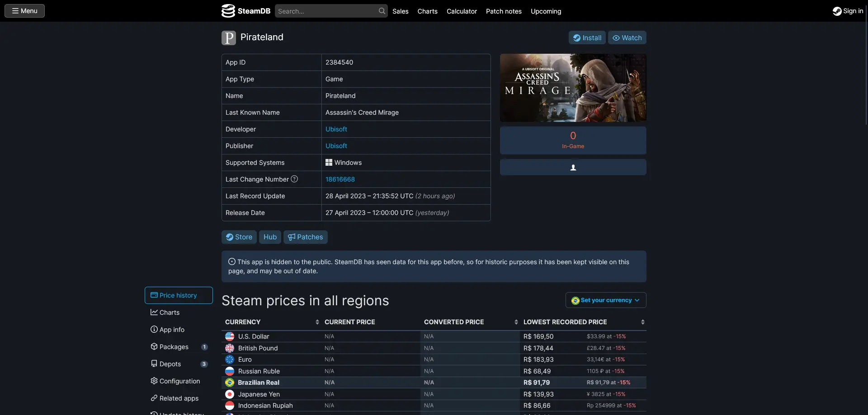868x415 pixels.
Task: Open the hamburger Menu button
Action: pyautogui.click(x=24, y=11)
